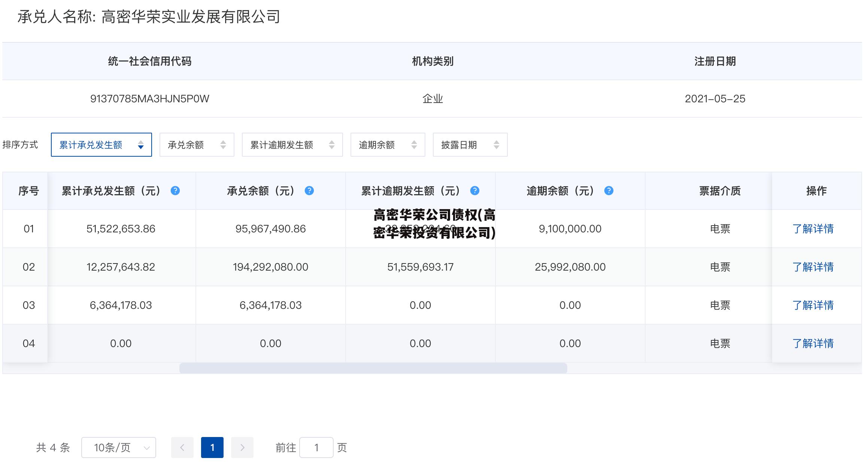Click cell value 9,100,000.00

[570, 229]
